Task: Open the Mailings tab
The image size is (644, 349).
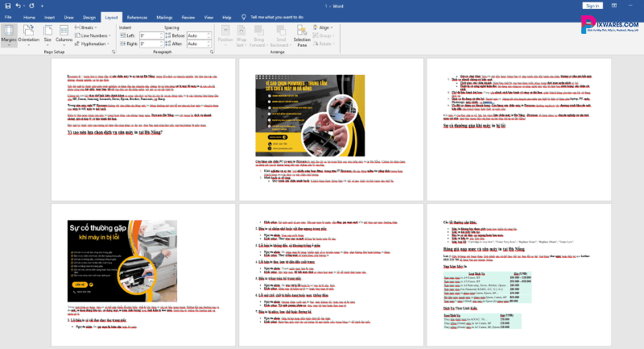Action: (x=164, y=16)
